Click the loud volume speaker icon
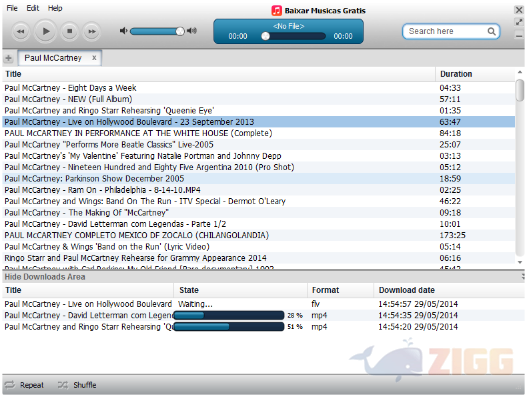Screen dimensions: 527x397 tap(192, 31)
